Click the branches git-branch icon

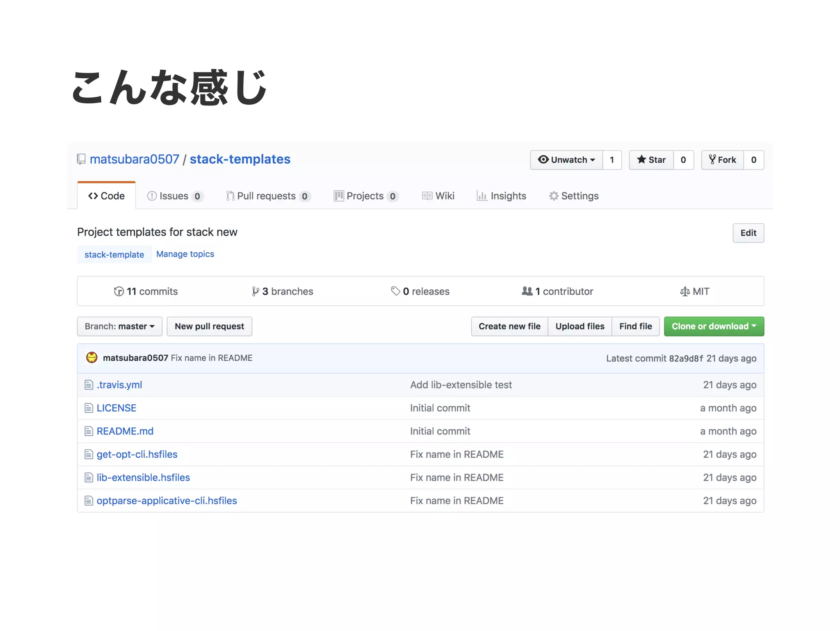click(x=255, y=291)
